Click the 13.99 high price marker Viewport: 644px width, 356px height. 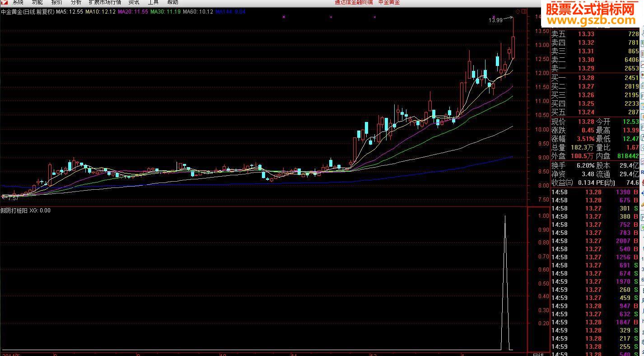(x=495, y=20)
